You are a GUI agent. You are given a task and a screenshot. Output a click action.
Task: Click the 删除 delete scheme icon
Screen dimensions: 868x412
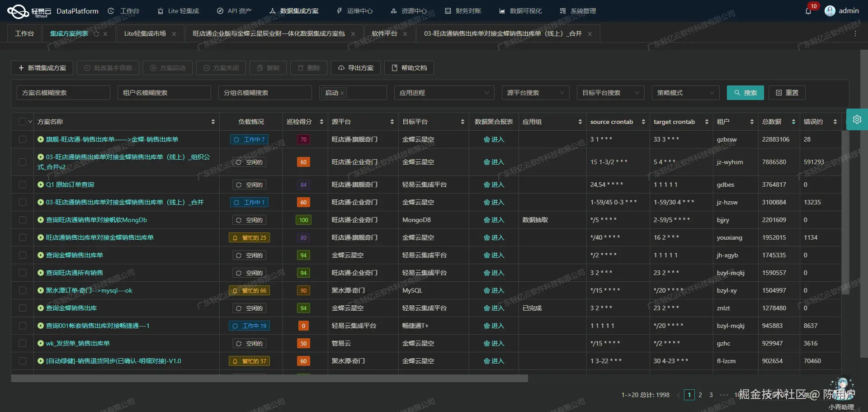(x=308, y=68)
